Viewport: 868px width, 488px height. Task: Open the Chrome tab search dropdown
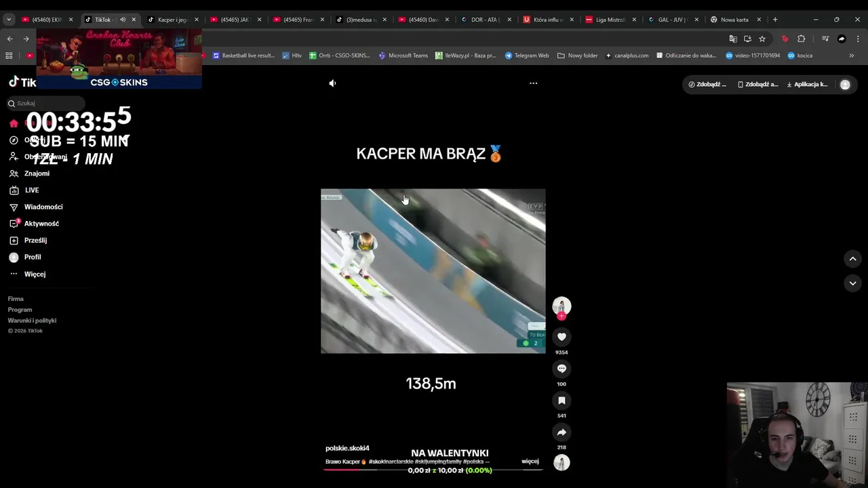9,20
